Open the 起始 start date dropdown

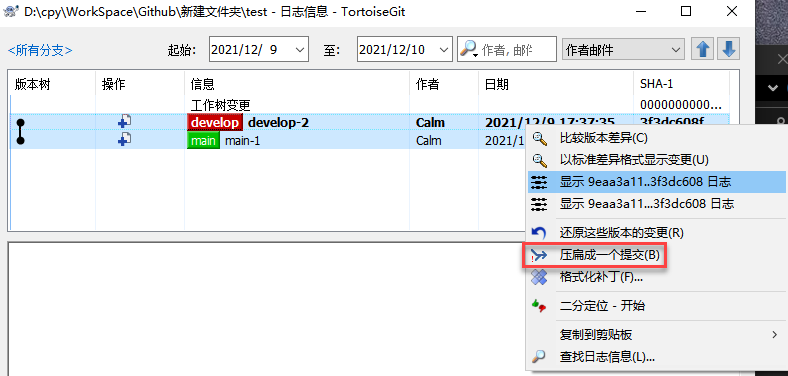coord(300,49)
